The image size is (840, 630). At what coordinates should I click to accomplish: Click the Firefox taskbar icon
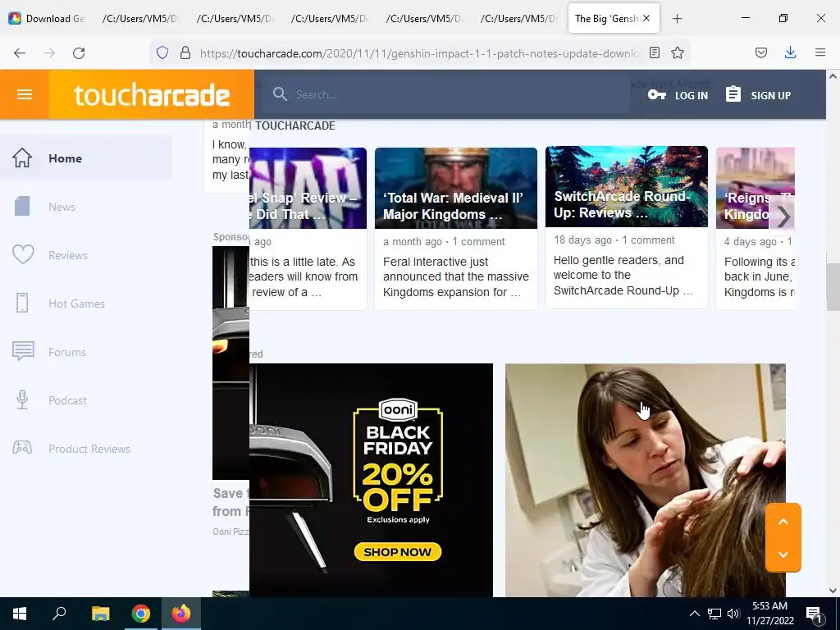tap(181, 614)
